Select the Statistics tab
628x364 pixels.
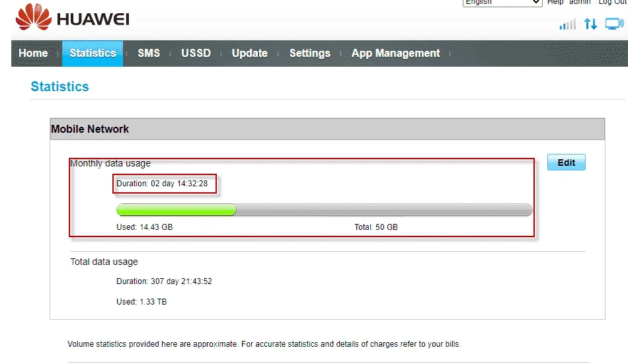click(93, 54)
